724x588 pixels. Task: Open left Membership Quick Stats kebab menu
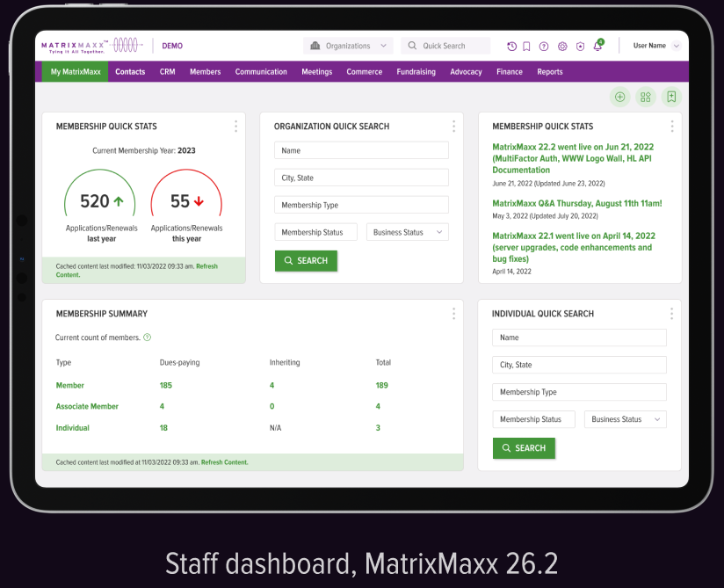point(235,127)
